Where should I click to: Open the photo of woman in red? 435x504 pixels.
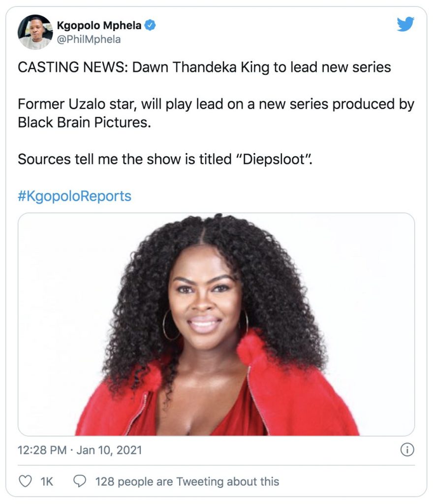pyautogui.click(x=217, y=324)
